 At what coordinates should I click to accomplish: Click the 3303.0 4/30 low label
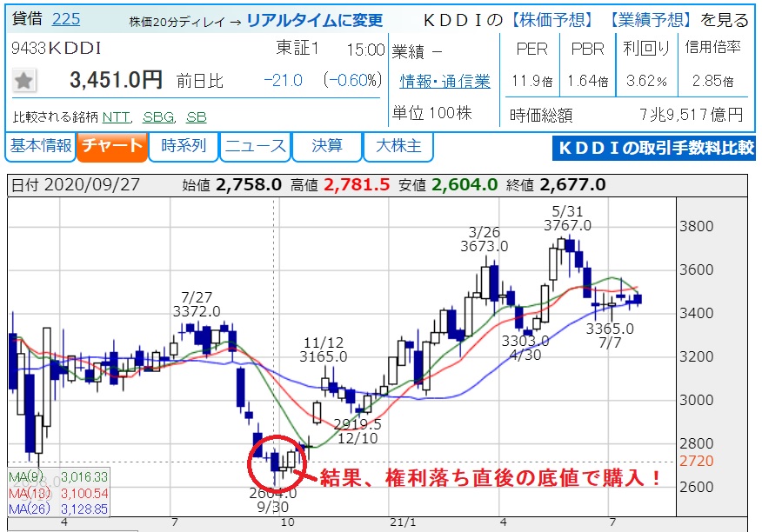coord(525,348)
